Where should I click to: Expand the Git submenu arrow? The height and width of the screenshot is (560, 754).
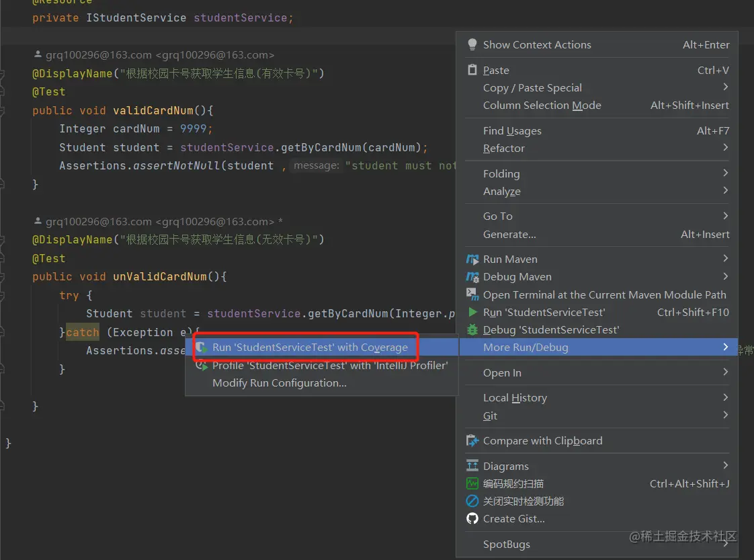pos(725,415)
